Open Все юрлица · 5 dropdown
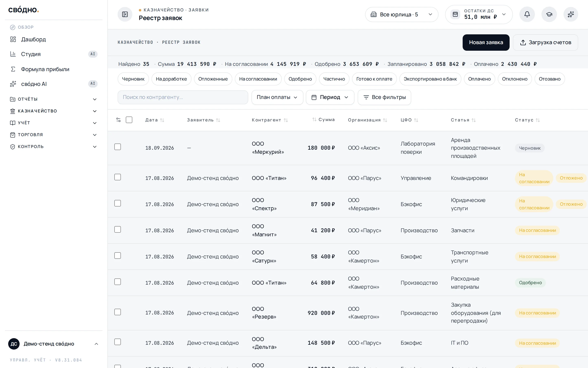This screenshot has width=588, height=368. point(402,14)
